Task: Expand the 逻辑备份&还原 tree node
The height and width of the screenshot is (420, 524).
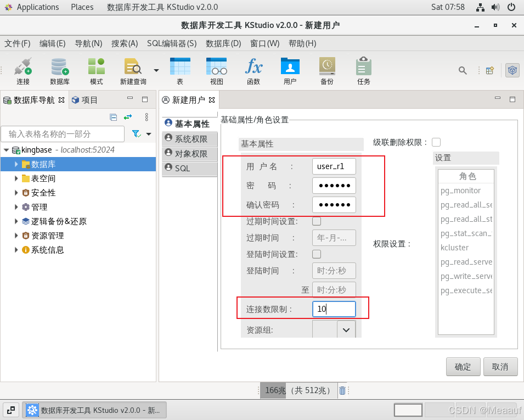Action: tap(16, 221)
